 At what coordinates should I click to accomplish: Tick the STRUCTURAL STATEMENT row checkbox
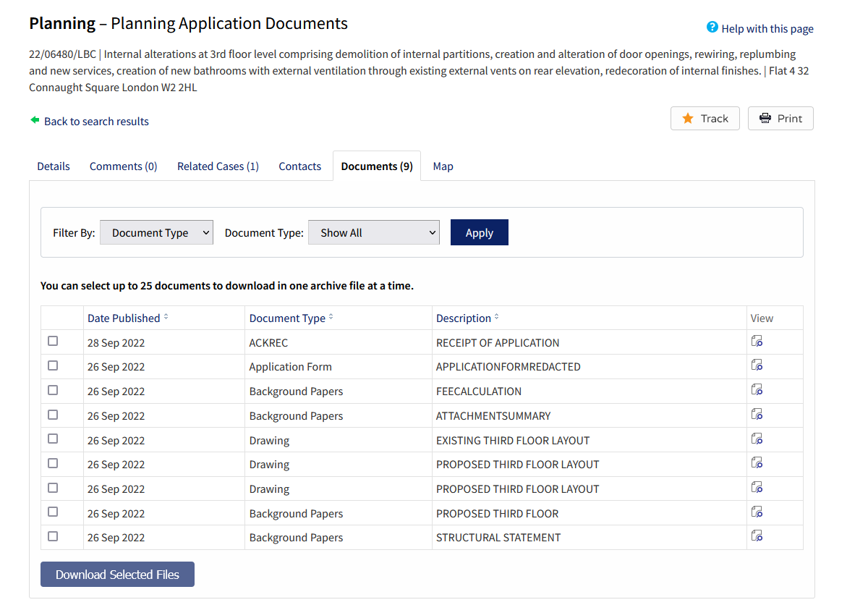pos(53,537)
